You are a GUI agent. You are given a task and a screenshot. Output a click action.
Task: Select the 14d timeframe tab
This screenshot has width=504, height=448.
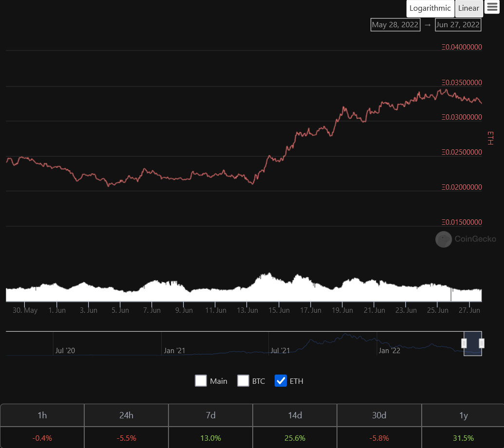click(x=295, y=415)
